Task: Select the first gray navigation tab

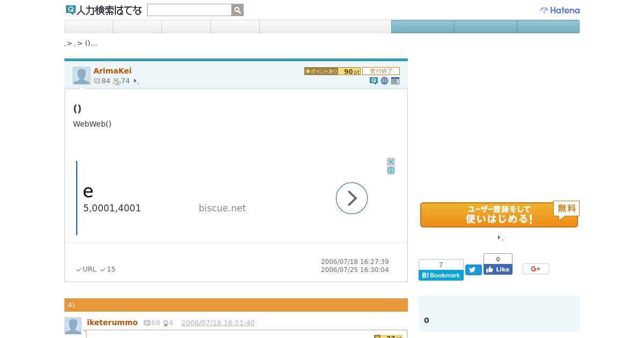Action: tap(89, 26)
